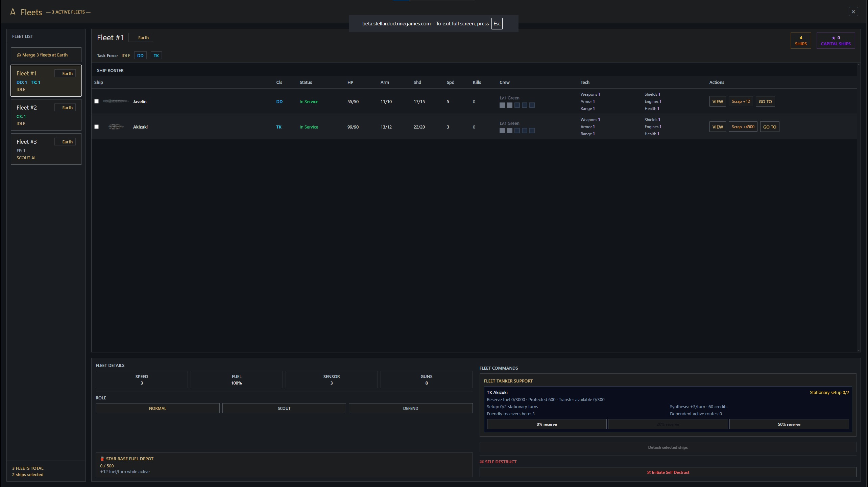Initiate Self Destruct
This screenshot has height=487, width=868.
668,472
